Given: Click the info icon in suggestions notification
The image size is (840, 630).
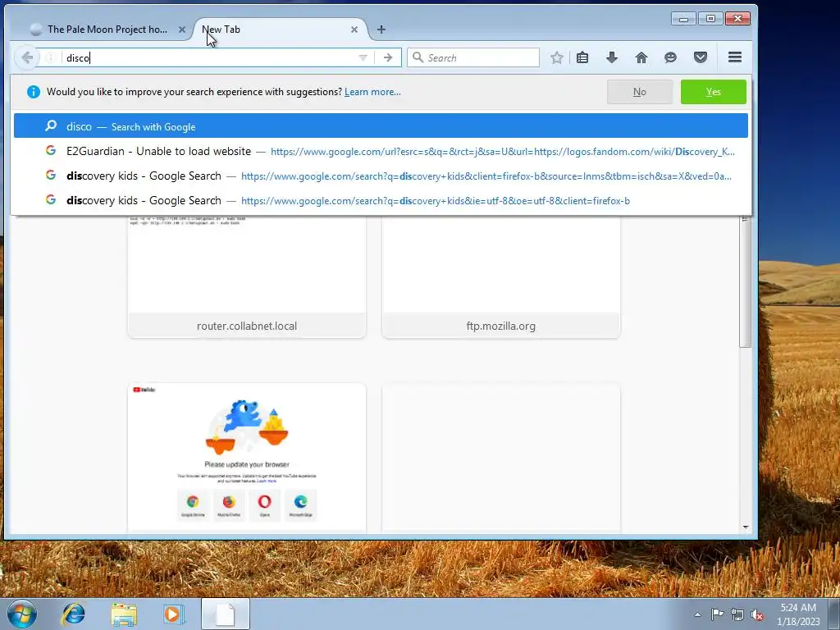Looking at the screenshot, I should coord(33,92).
